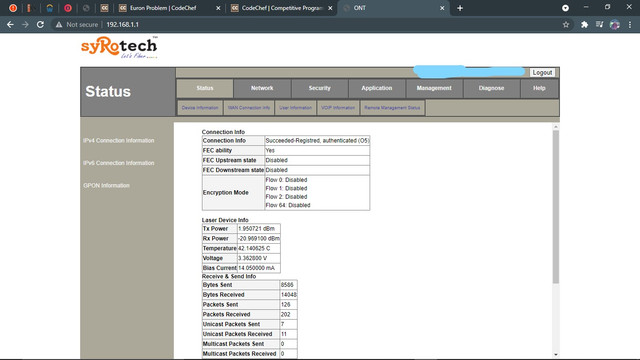Open the tab search circle icon
The width and height of the screenshot is (640, 360).
pos(565,8)
